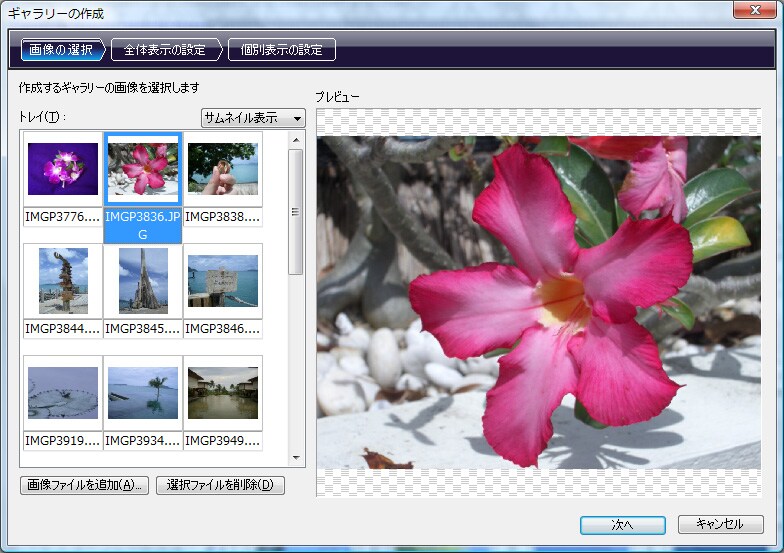Select the IMGP3776 purple orchid thumbnail

pos(63,169)
